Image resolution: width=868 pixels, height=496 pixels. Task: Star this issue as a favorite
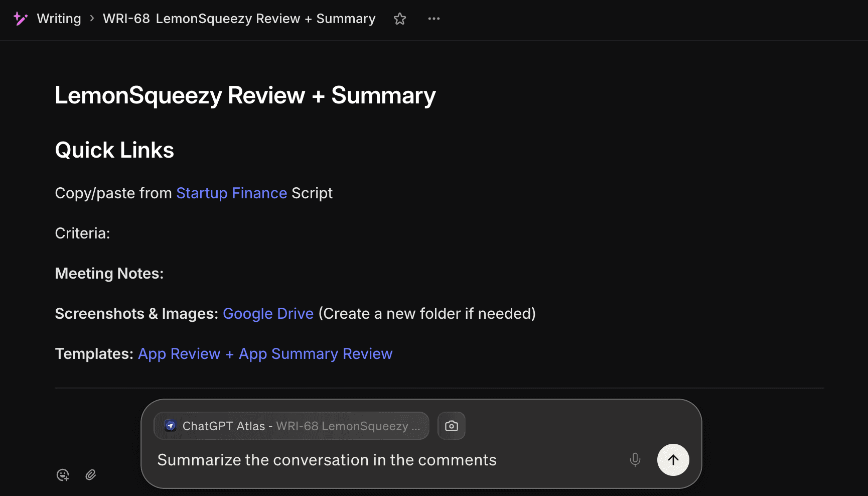399,19
